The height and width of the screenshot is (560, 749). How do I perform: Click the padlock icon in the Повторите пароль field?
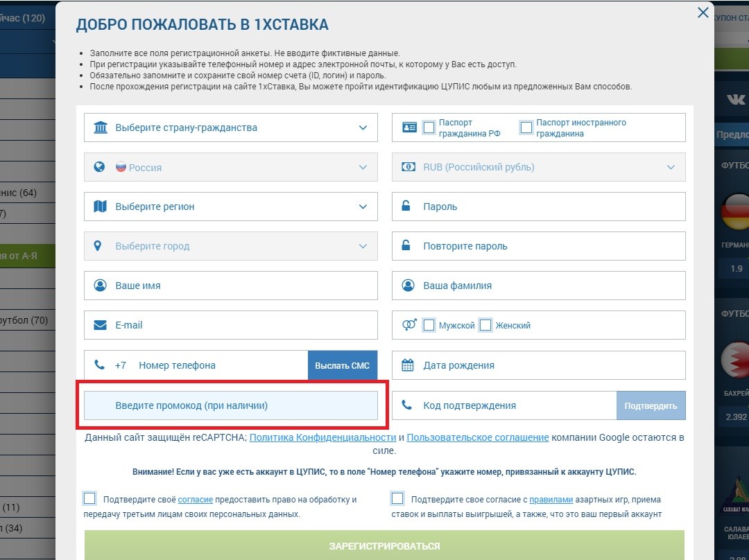[x=406, y=245]
